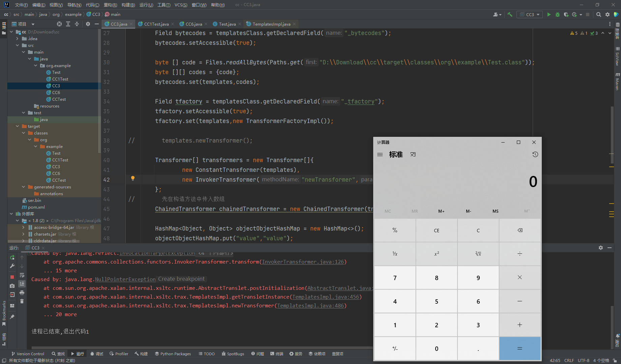This screenshot has height=364, width=621.
Task: Open run configuration CC3 dropdown
Action: tap(530, 14)
